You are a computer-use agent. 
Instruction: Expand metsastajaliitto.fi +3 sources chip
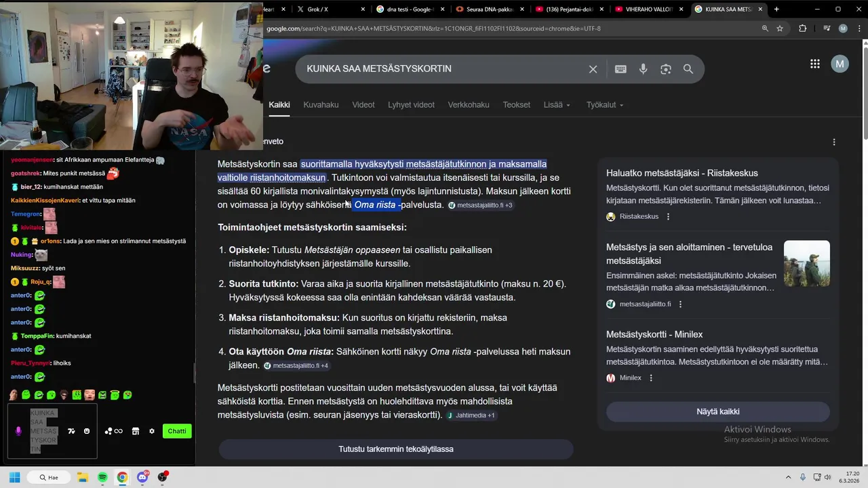[x=480, y=205]
